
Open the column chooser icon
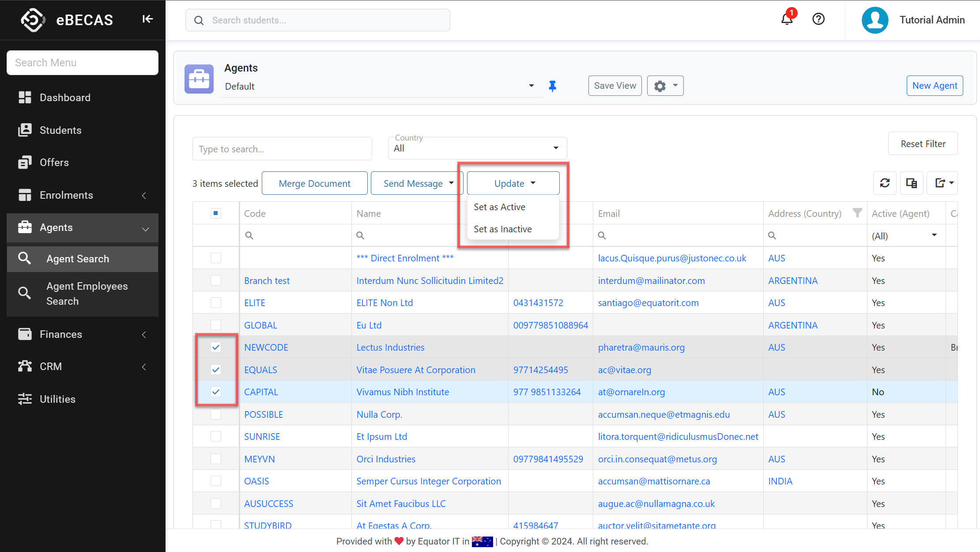[912, 183]
